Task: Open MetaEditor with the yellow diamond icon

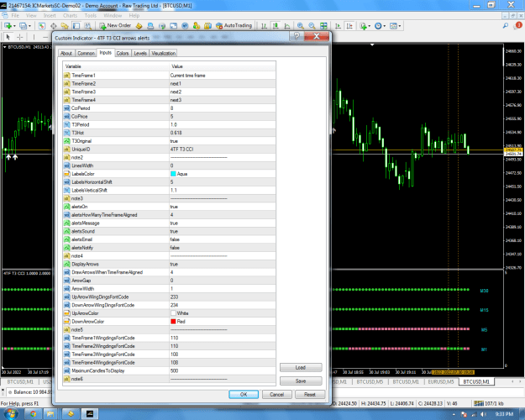Action: 139,26
